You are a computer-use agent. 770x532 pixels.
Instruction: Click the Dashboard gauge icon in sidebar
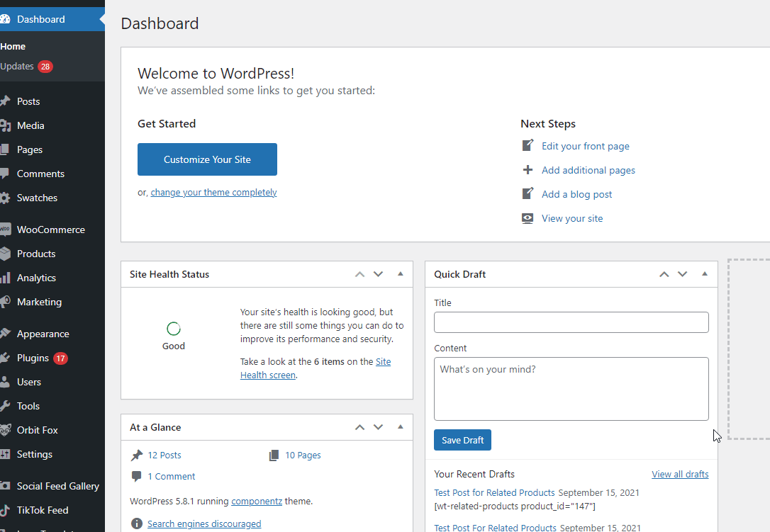[5, 19]
